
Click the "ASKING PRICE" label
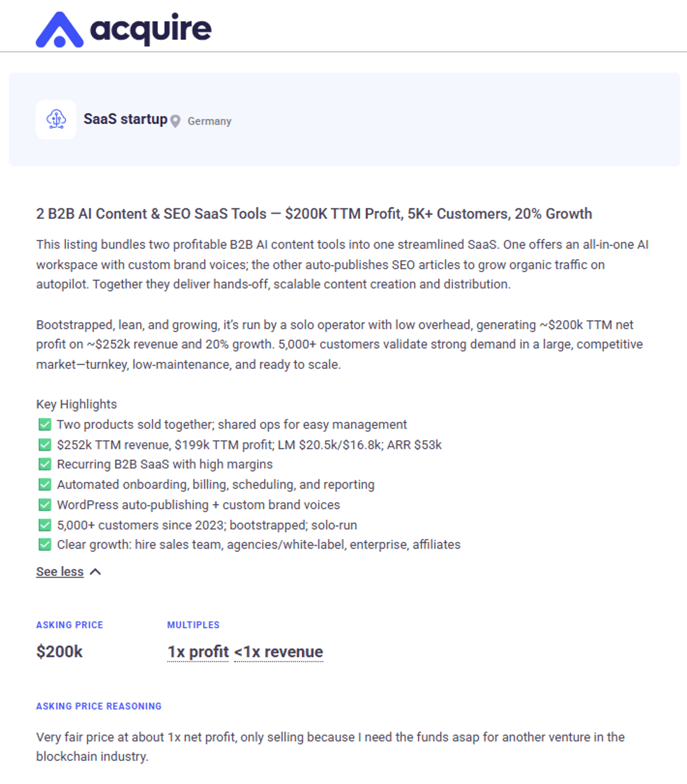69,625
